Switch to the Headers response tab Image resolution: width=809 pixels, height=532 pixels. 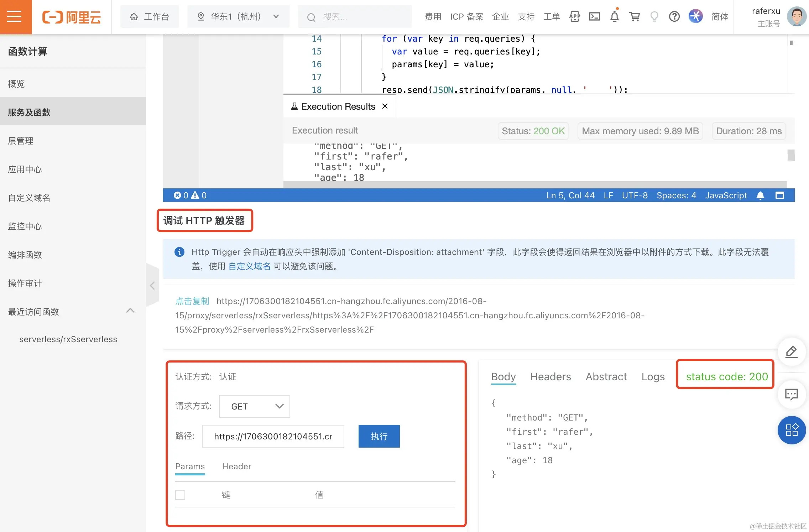550,377
